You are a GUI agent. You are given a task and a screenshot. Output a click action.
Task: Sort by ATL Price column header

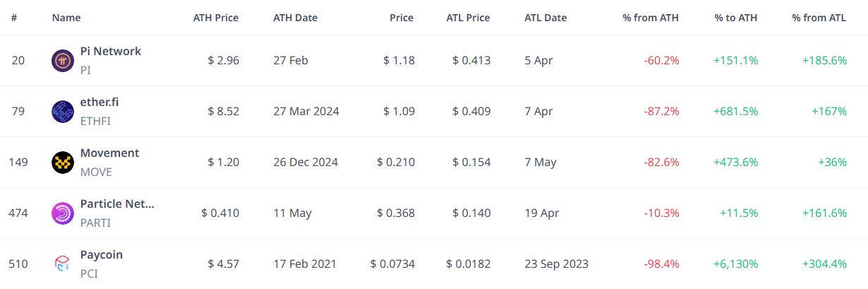(468, 18)
